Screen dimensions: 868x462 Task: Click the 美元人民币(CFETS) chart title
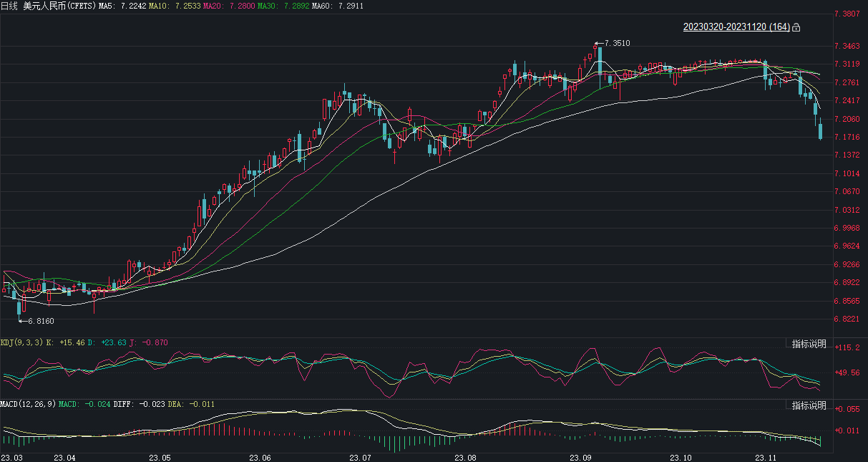tap(59, 6)
